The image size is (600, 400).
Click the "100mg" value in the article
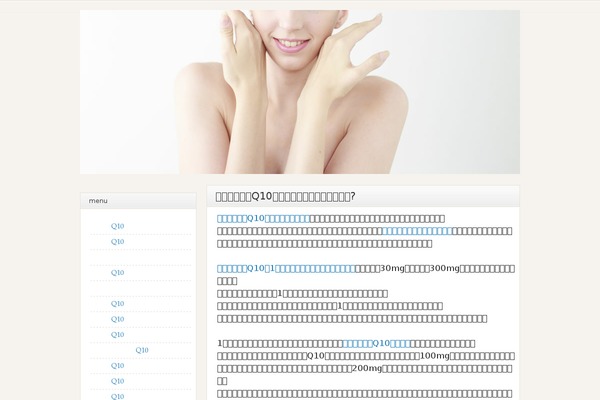[435, 356]
